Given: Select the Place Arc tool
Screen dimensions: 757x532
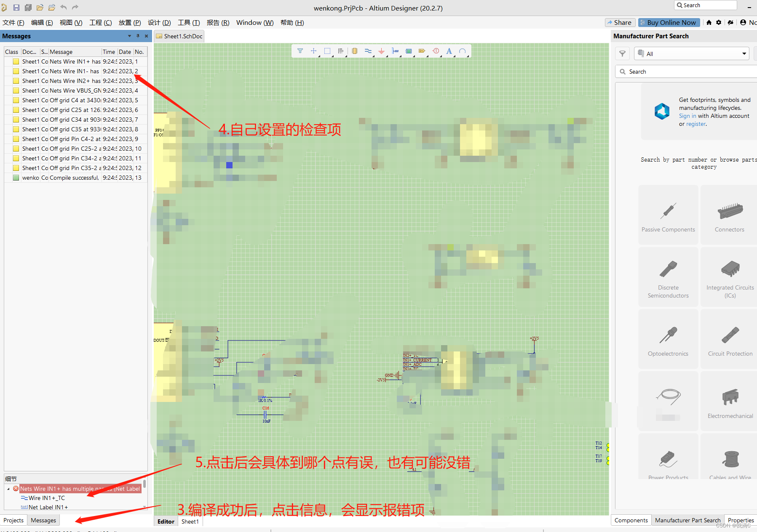Looking at the screenshot, I should pos(463,51).
